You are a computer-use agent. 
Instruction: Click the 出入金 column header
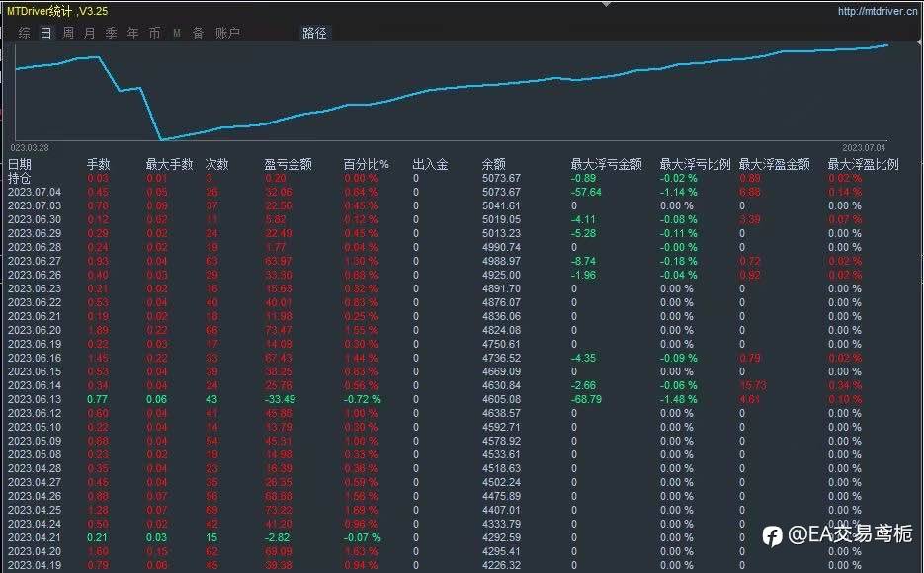click(x=430, y=164)
